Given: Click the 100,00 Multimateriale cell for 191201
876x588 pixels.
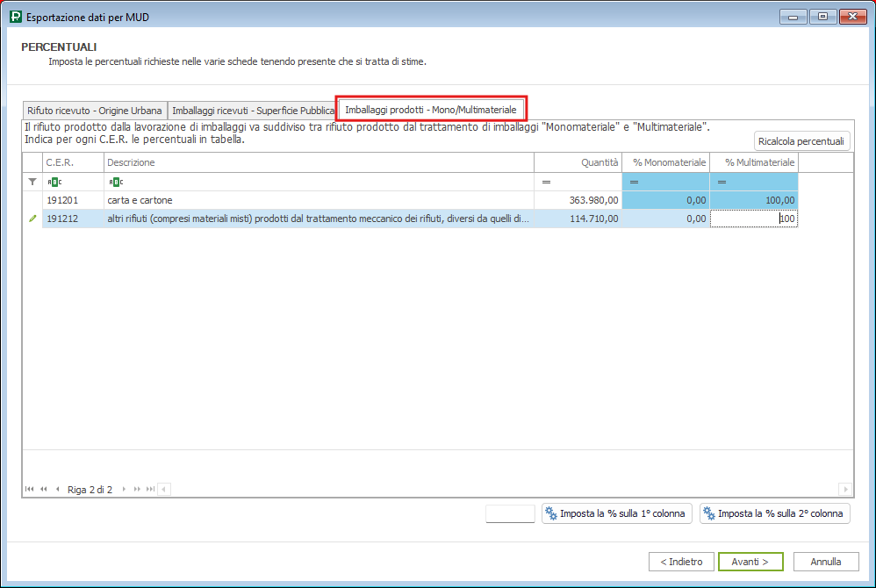Looking at the screenshot, I should coord(754,200).
